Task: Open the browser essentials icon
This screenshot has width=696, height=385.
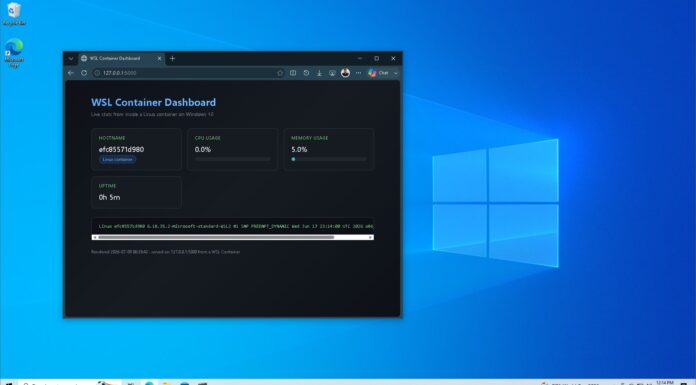Action: (x=332, y=73)
